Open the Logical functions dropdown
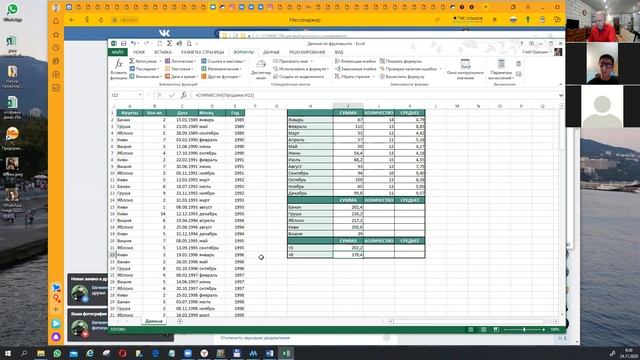Viewport: 640px width, 360px height. coord(180,61)
